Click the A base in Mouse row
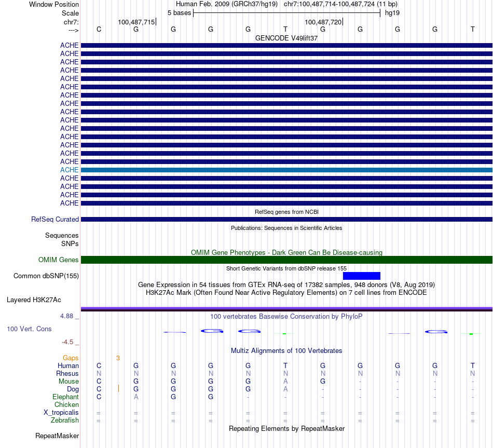This screenshot has height=448, width=493. point(285,382)
